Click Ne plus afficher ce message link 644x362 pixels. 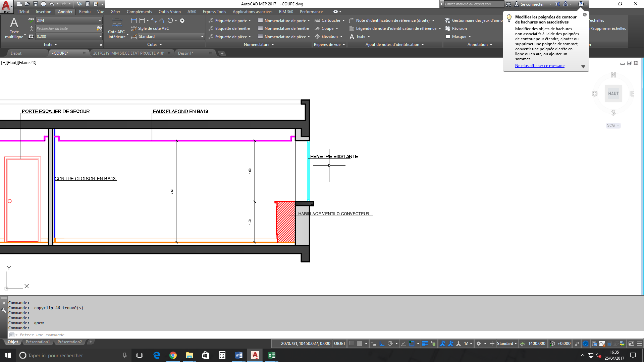coord(540,66)
